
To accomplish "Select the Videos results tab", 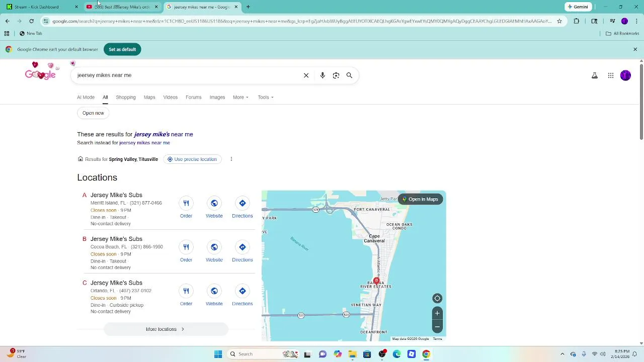I will pyautogui.click(x=171, y=98).
